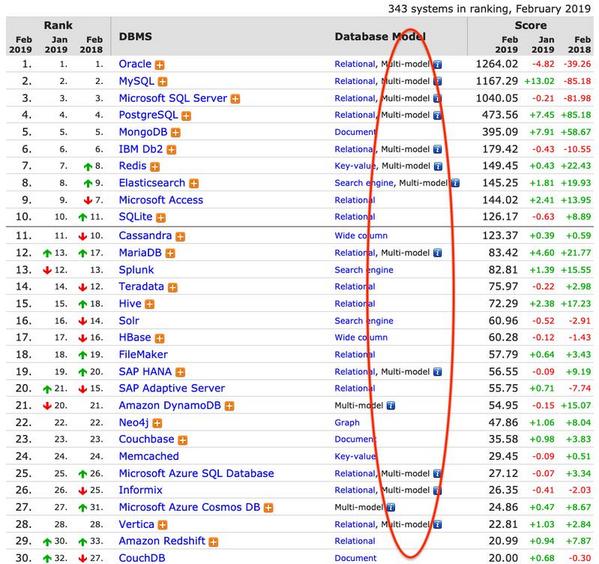
Task: Click the plus icon next to Cassandra
Action: pos(180,237)
